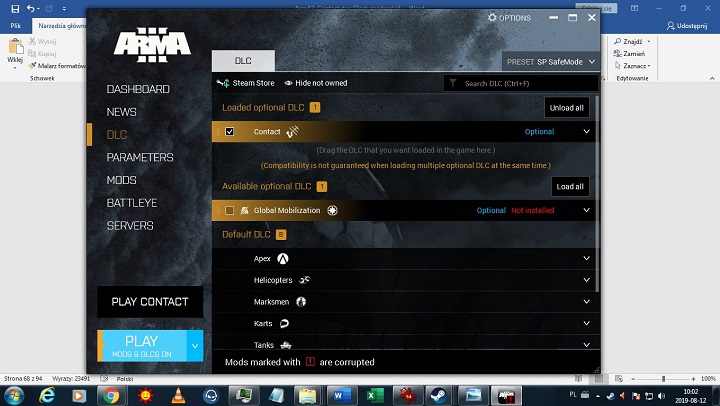Focus the Search DLC field
Viewport: 720px width, 406px height.
[x=525, y=84]
